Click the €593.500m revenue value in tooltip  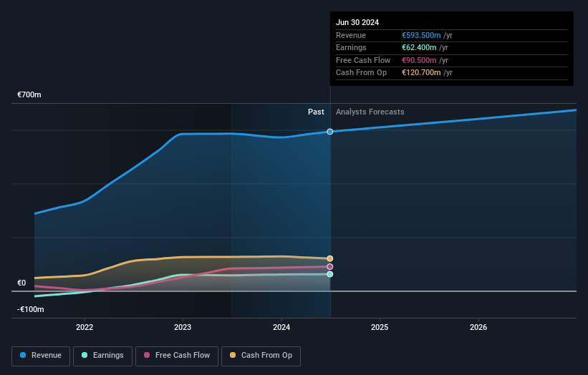[422, 35]
